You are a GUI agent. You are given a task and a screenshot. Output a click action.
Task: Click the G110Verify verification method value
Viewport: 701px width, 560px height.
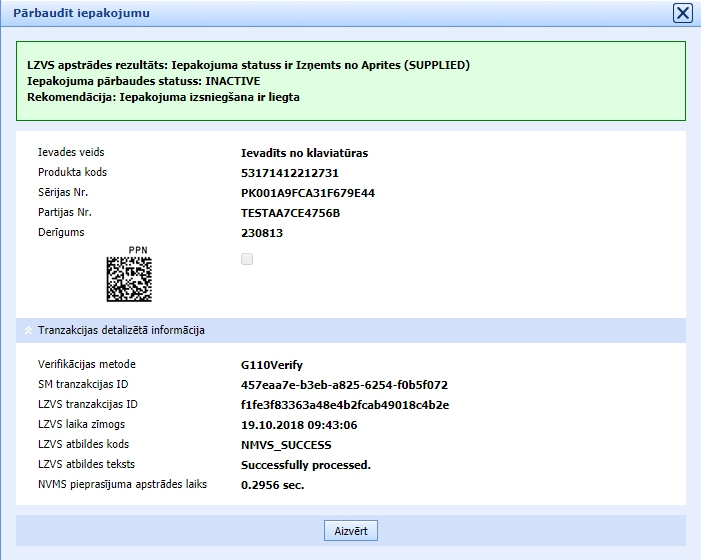pos(271,365)
